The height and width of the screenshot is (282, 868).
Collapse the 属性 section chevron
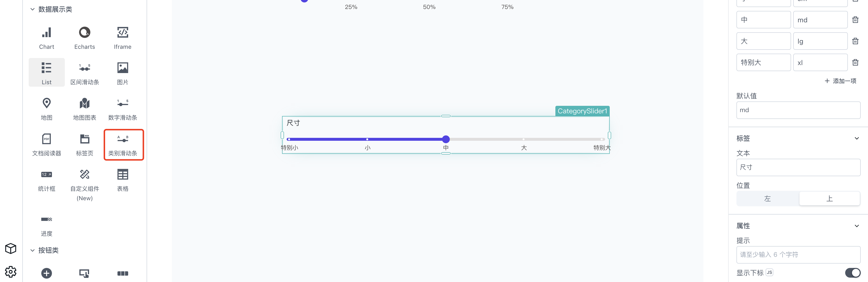click(x=857, y=226)
